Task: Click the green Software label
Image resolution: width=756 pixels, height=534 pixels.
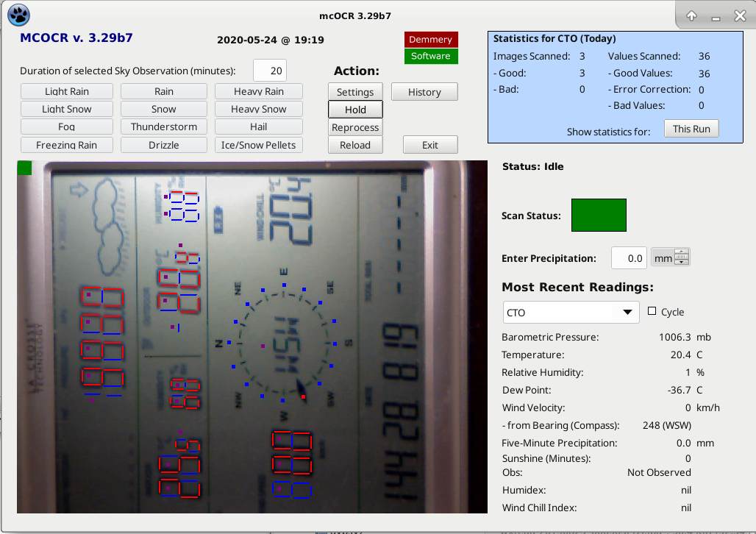Action: pos(430,56)
